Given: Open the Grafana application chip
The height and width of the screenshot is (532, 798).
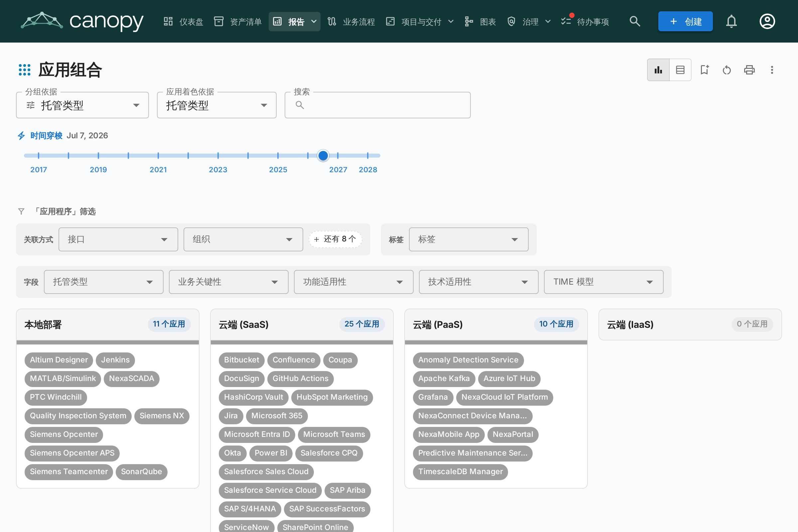Looking at the screenshot, I should [433, 397].
